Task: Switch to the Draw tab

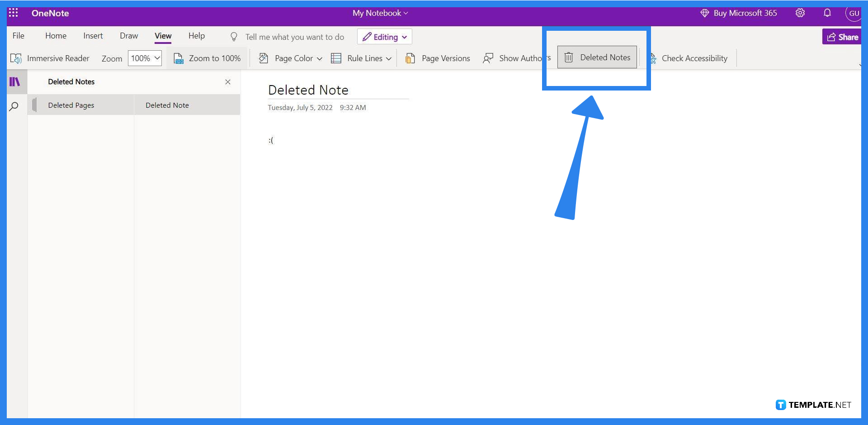Action: [128, 36]
